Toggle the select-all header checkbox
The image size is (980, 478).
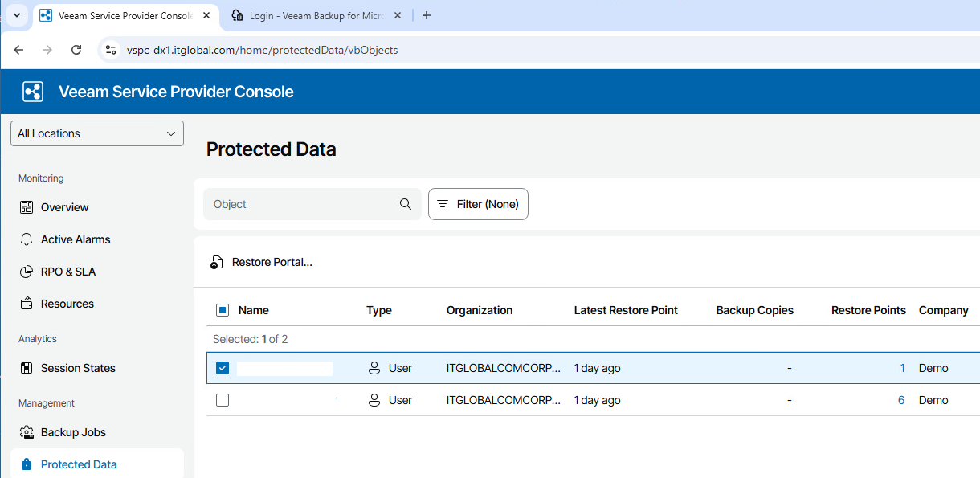[223, 310]
